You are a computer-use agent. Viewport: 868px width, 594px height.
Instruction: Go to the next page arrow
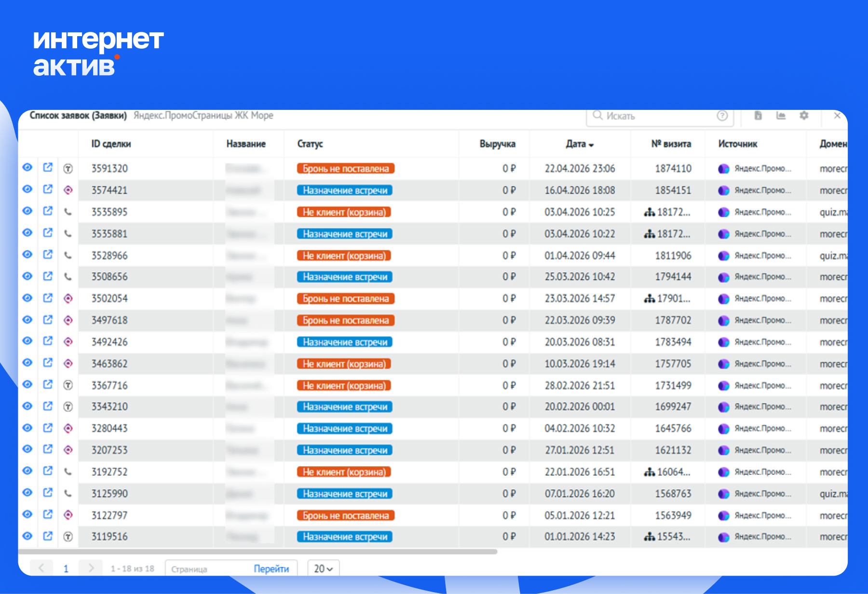[91, 568]
